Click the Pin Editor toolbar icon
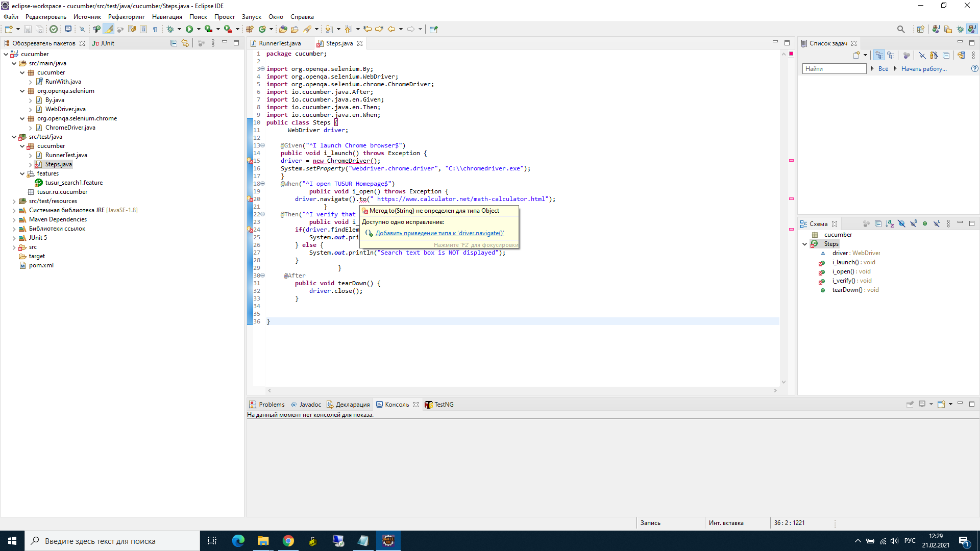Screen dimensions: 980x551 [434, 29]
